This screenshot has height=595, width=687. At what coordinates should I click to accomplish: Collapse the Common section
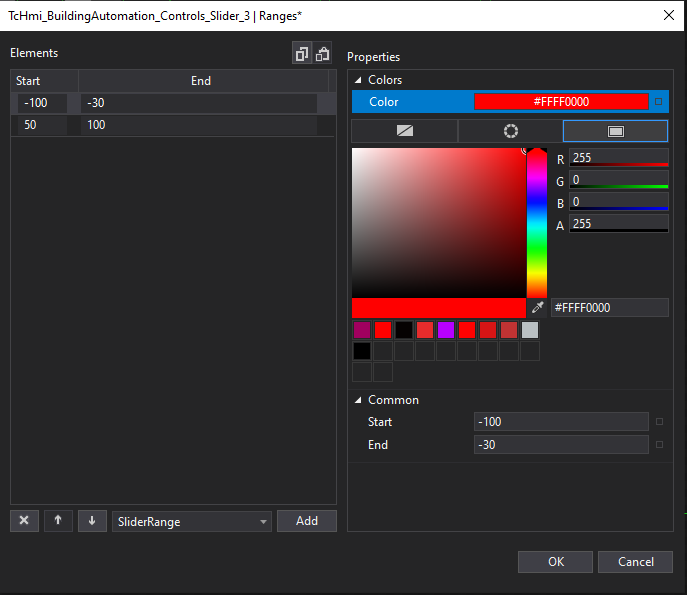(358, 400)
